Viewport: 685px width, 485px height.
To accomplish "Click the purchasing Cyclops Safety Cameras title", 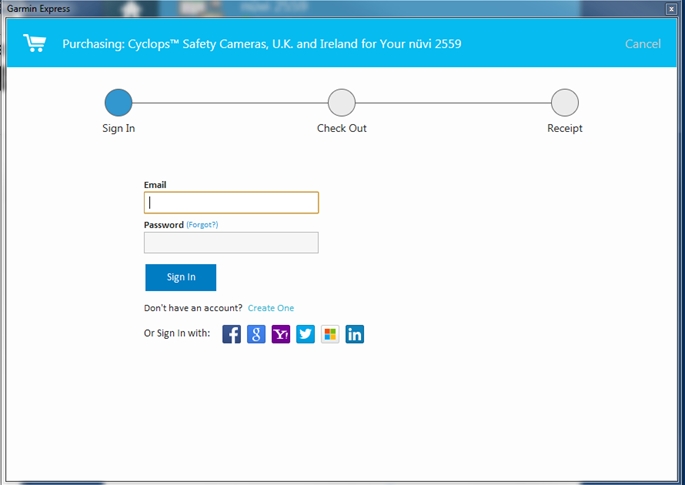I will pos(262,44).
